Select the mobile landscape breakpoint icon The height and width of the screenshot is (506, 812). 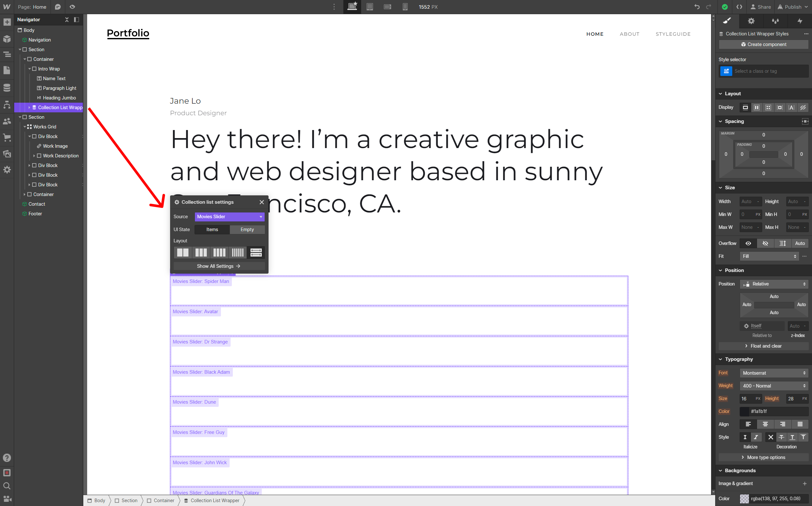pyautogui.click(x=388, y=7)
